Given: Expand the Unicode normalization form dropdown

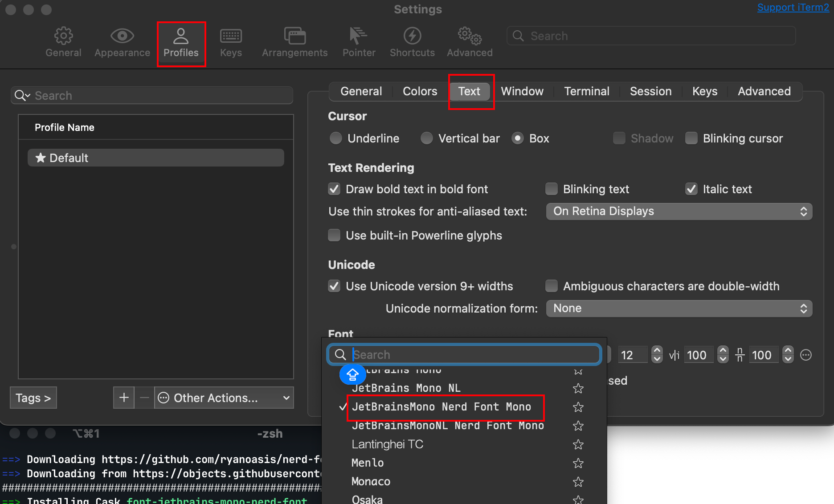Looking at the screenshot, I should [679, 309].
